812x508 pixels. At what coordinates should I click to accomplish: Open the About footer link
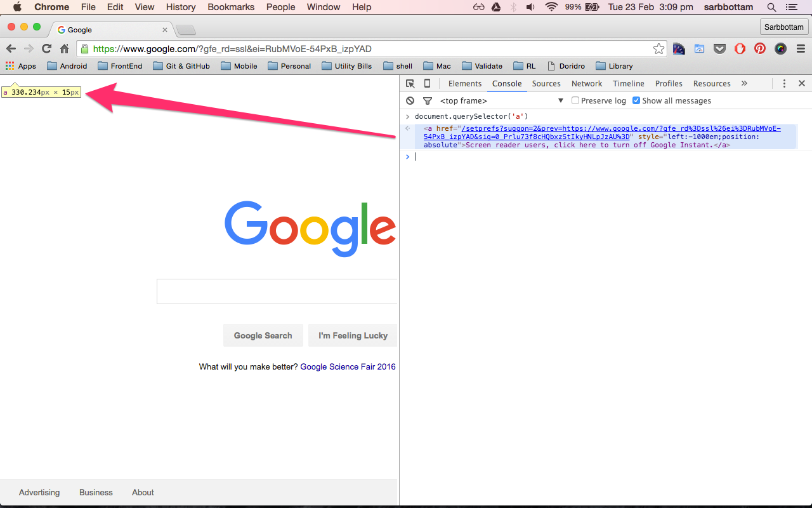143,492
